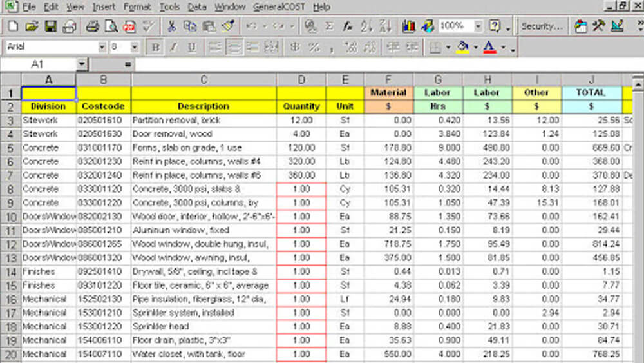Open the File menu

point(29,7)
